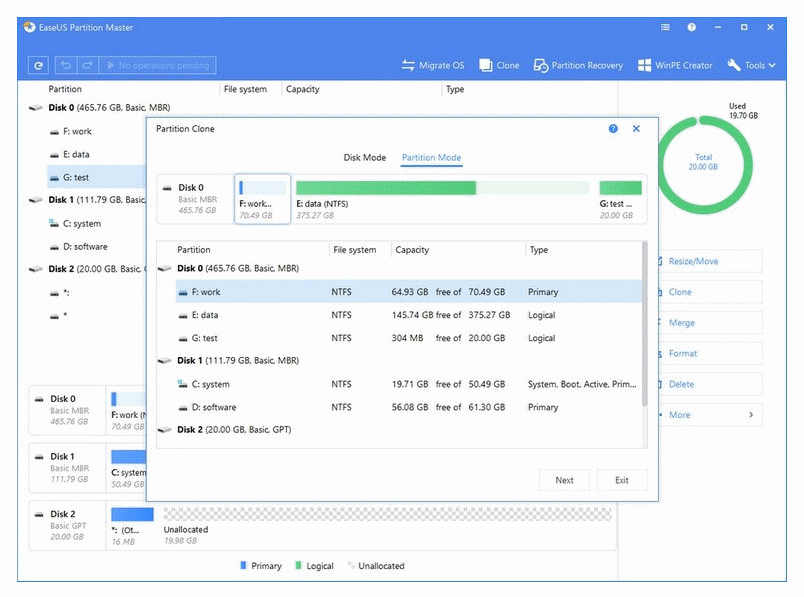Select the F: work row in the dialog list
This screenshot has width=804, height=597.
[408, 292]
